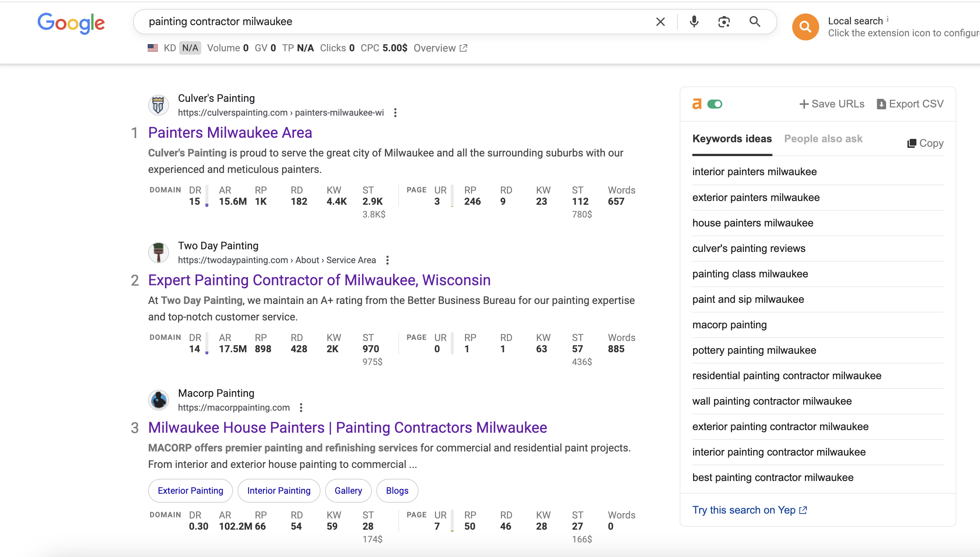Open Expert Painting Contractor of Milwaukee result
The width and height of the screenshot is (980, 557).
click(319, 280)
